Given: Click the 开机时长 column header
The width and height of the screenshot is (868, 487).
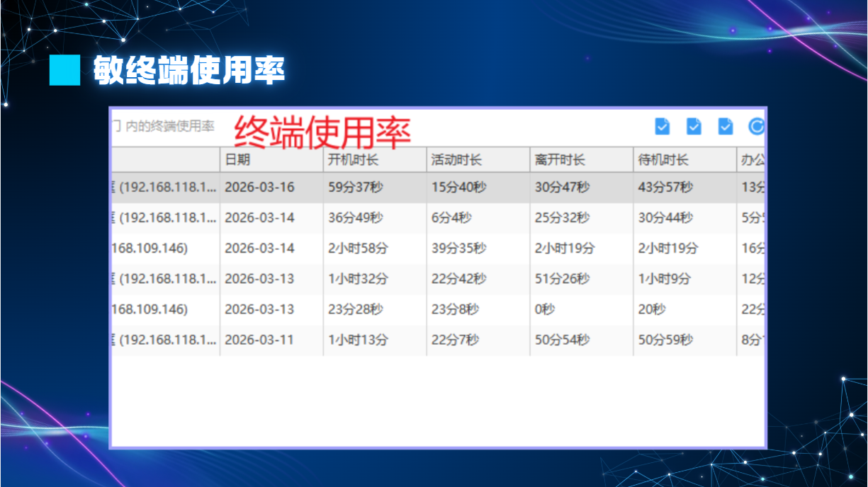Looking at the screenshot, I should click(353, 160).
